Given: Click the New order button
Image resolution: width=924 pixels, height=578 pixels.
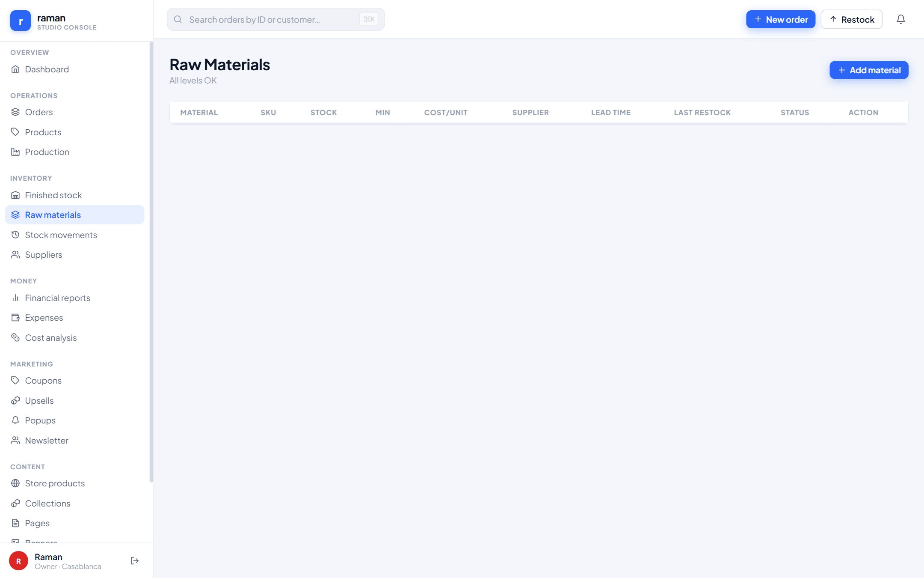Looking at the screenshot, I should [x=781, y=19].
